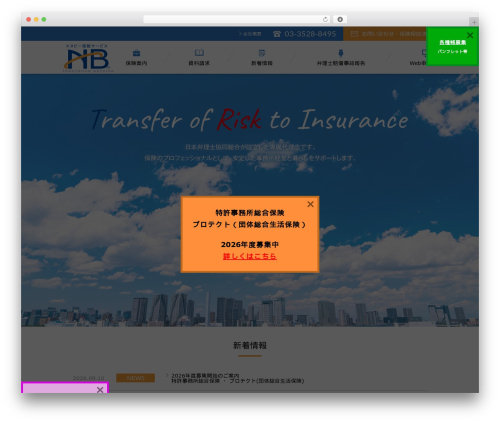Screen dimensions: 500x423
Task: Click the calendar icon for 新着情報
Action: [x=262, y=53]
